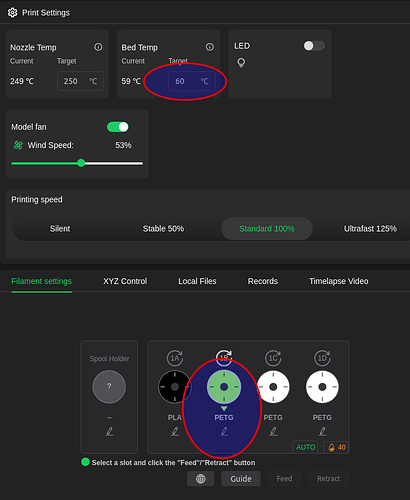The width and height of the screenshot is (410, 500).
Task: Edit the Spool Holder filament pencil icon
Action: [109, 432]
